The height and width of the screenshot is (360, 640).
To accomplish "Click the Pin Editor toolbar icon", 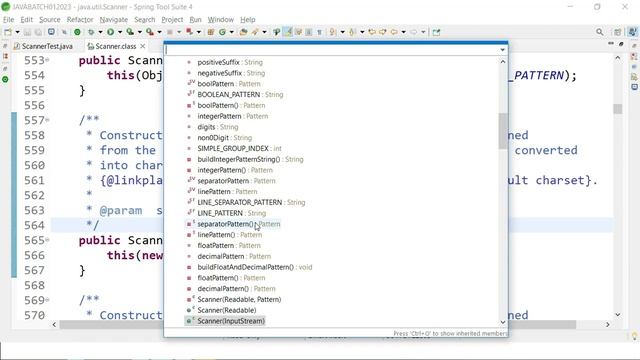I will point(436,32).
